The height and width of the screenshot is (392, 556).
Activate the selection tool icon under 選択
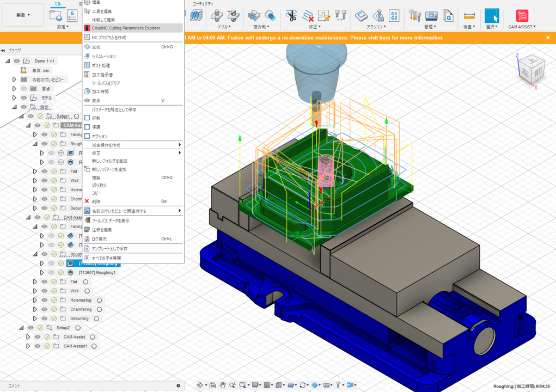tap(491, 16)
